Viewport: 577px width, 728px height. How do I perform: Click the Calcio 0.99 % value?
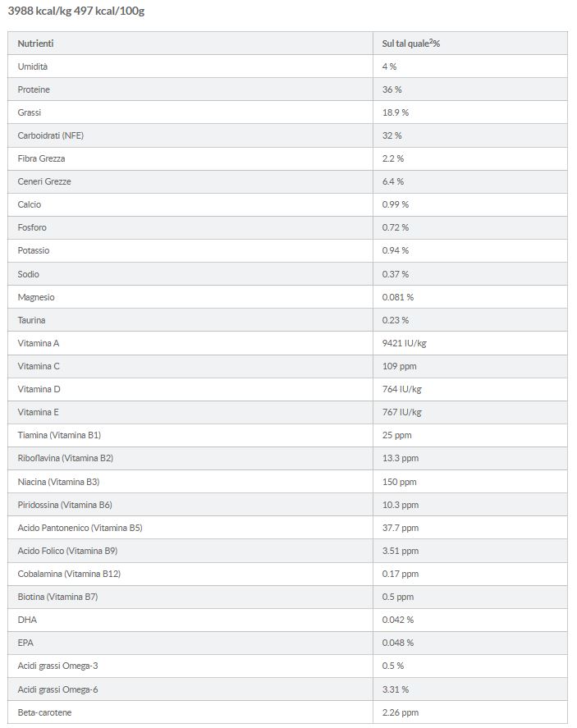pos(396,204)
